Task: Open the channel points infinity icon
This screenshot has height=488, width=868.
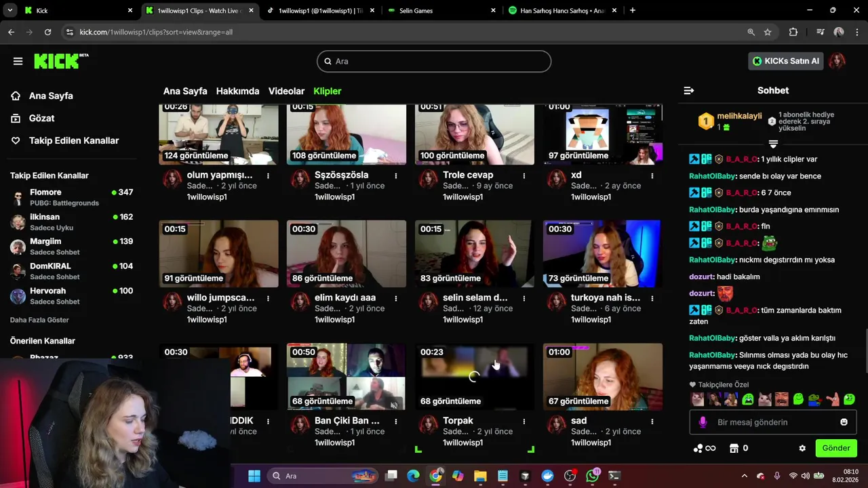Action: (705, 448)
